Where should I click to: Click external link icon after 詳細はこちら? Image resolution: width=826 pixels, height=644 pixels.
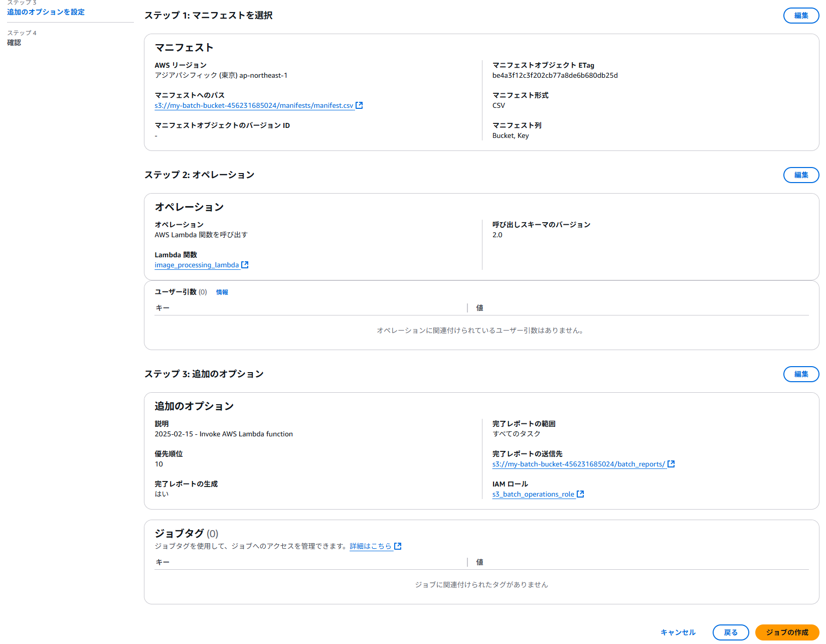(x=398, y=546)
